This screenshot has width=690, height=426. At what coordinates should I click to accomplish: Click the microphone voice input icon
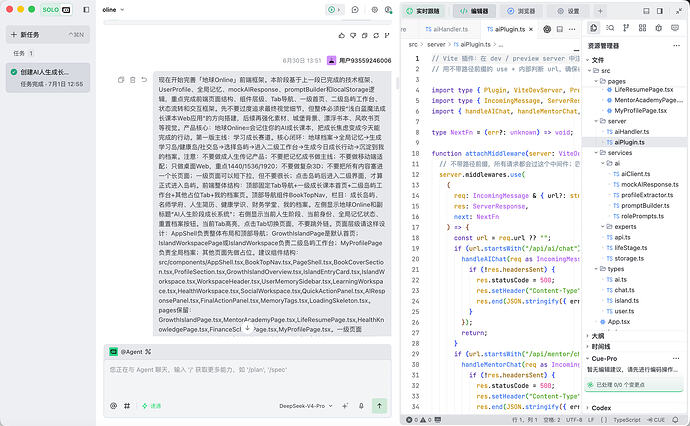click(361, 406)
